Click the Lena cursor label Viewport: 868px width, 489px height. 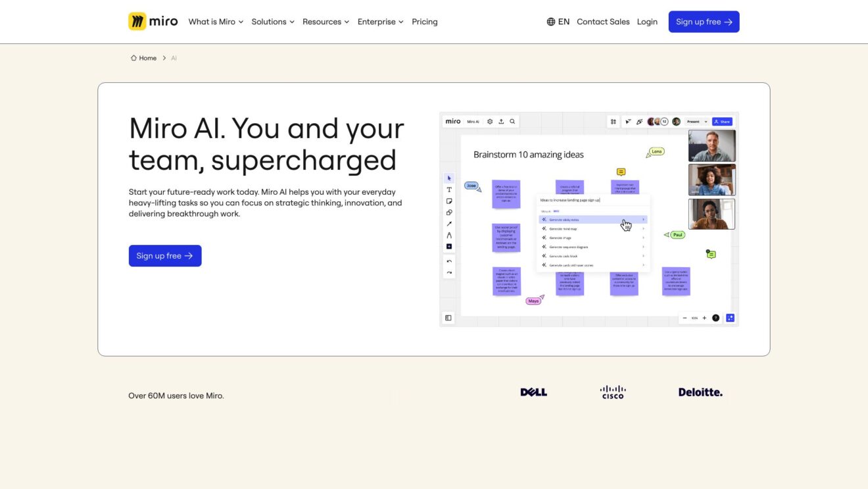[656, 151]
